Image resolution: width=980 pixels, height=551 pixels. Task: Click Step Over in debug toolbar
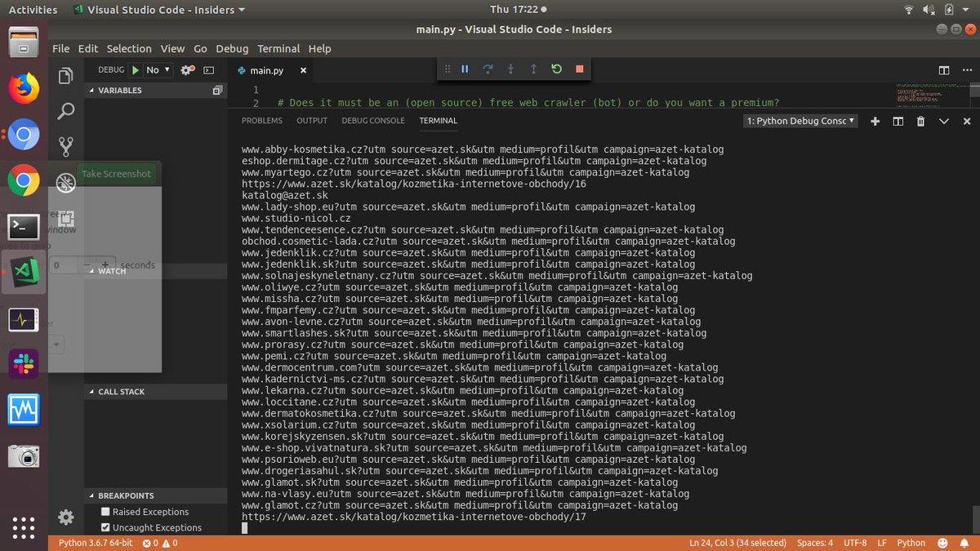coord(488,69)
